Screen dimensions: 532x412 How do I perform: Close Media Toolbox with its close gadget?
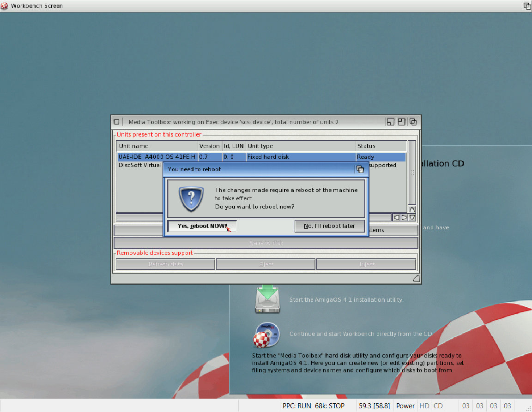[x=116, y=122]
